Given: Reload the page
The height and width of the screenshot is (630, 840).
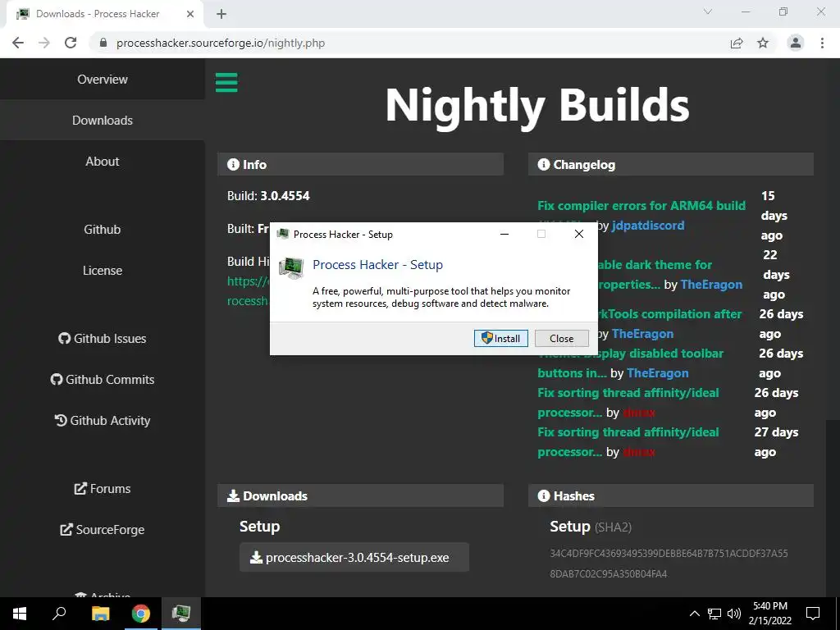Looking at the screenshot, I should pyautogui.click(x=71, y=43).
